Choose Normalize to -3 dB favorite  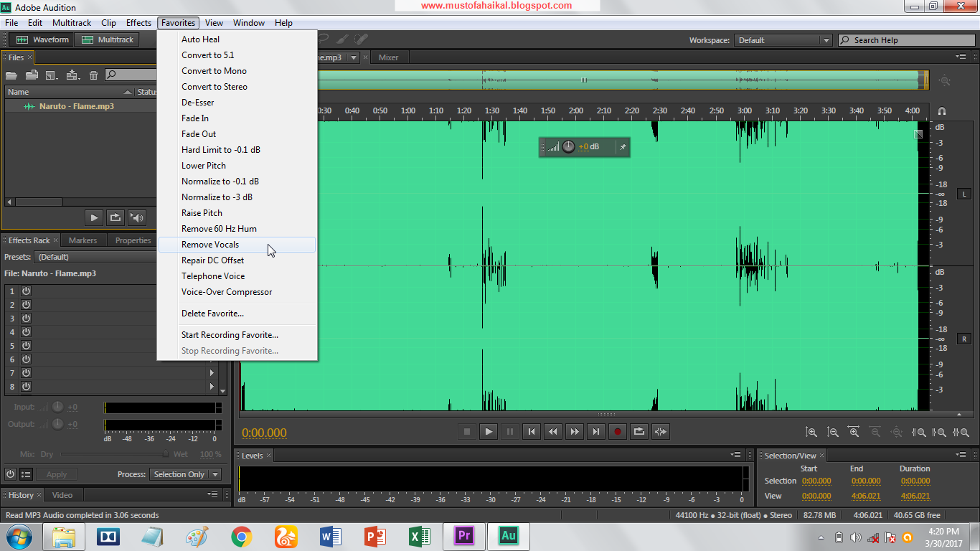[237, 197]
